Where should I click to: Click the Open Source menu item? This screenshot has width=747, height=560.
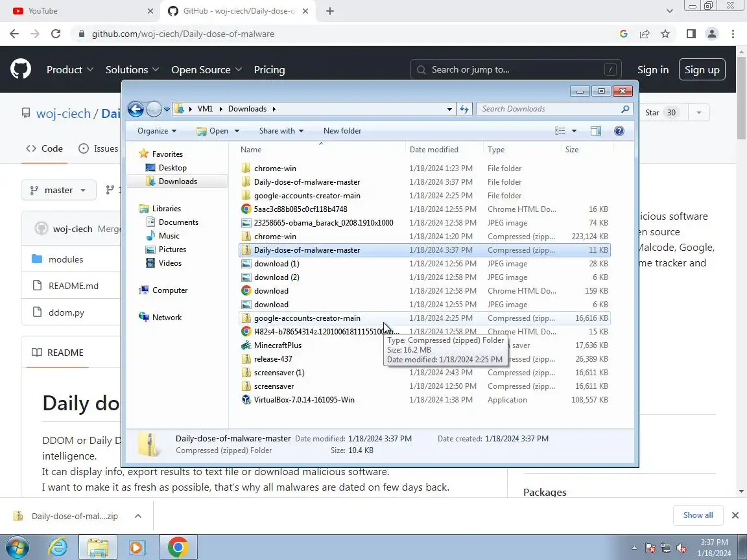coord(206,69)
